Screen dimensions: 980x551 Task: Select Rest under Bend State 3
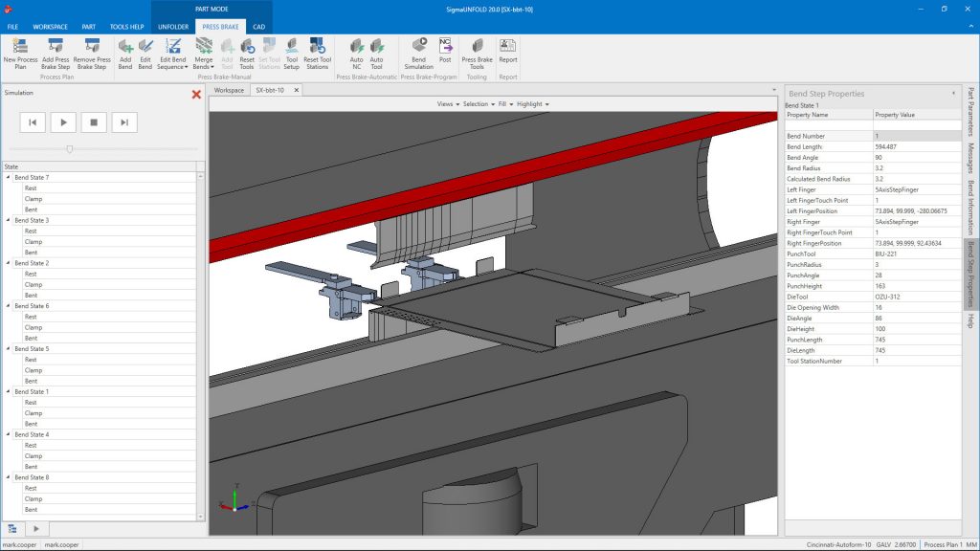[32, 231]
